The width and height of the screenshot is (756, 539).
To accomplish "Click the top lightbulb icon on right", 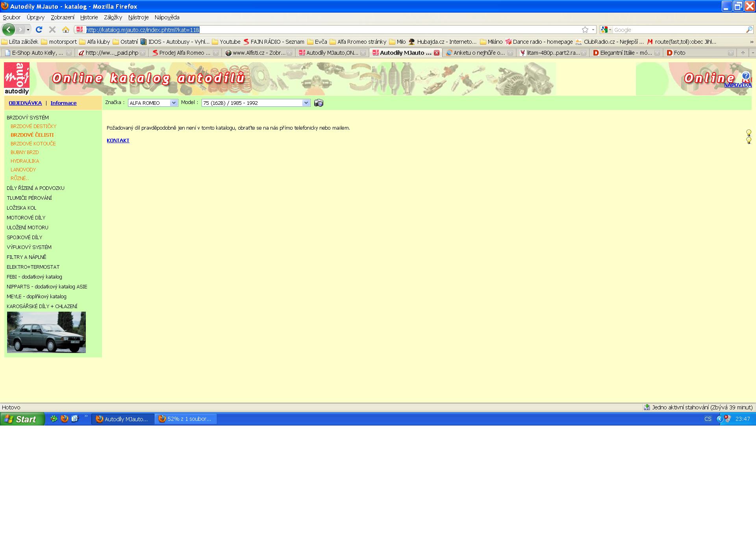I will [x=749, y=133].
